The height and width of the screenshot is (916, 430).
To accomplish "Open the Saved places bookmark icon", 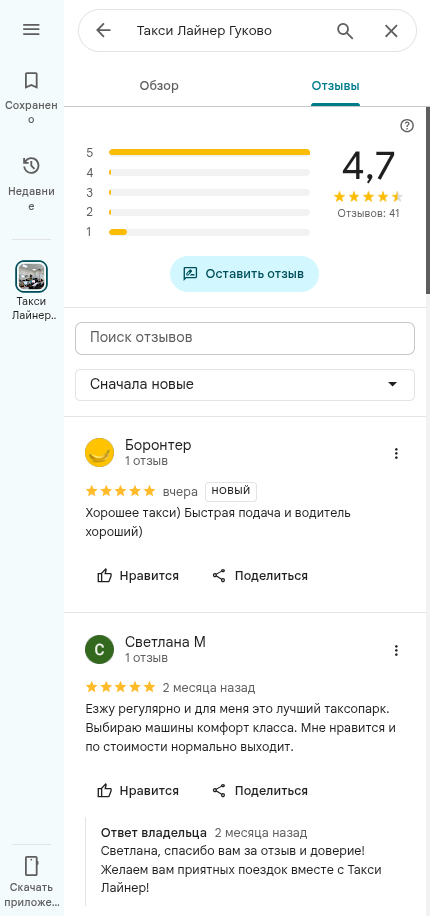I will [x=31, y=80].
